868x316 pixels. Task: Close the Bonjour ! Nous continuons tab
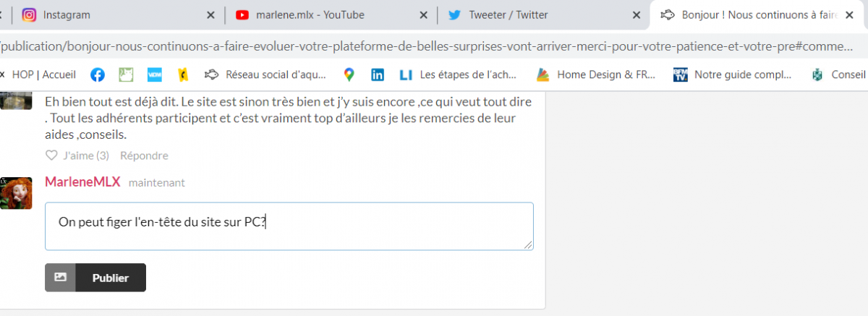pos(848,14)
